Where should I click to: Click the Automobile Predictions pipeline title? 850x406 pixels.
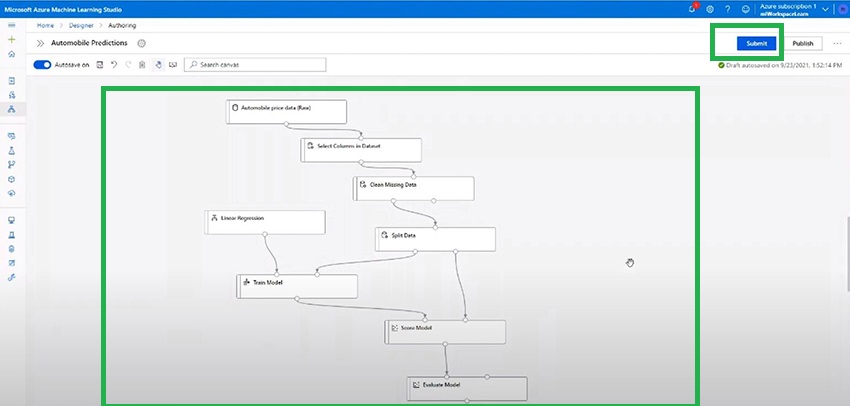(x=89, y=43)
